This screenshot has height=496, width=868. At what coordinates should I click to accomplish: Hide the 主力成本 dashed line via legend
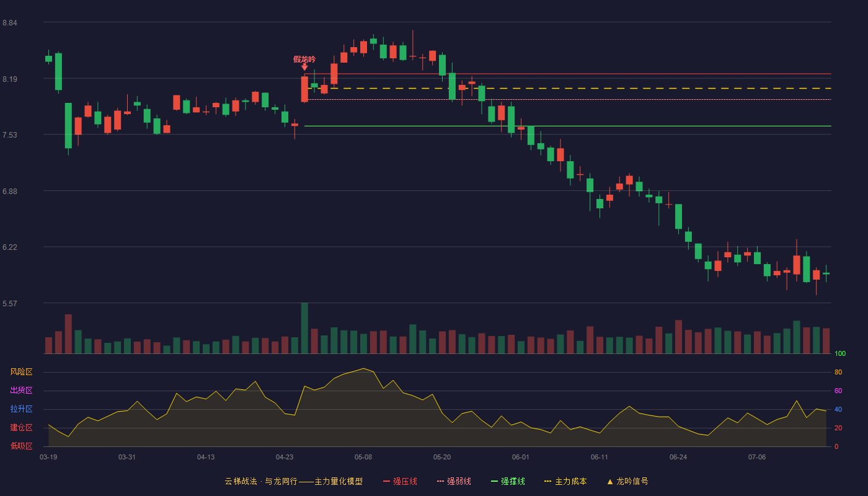click(x=565, y=481)
